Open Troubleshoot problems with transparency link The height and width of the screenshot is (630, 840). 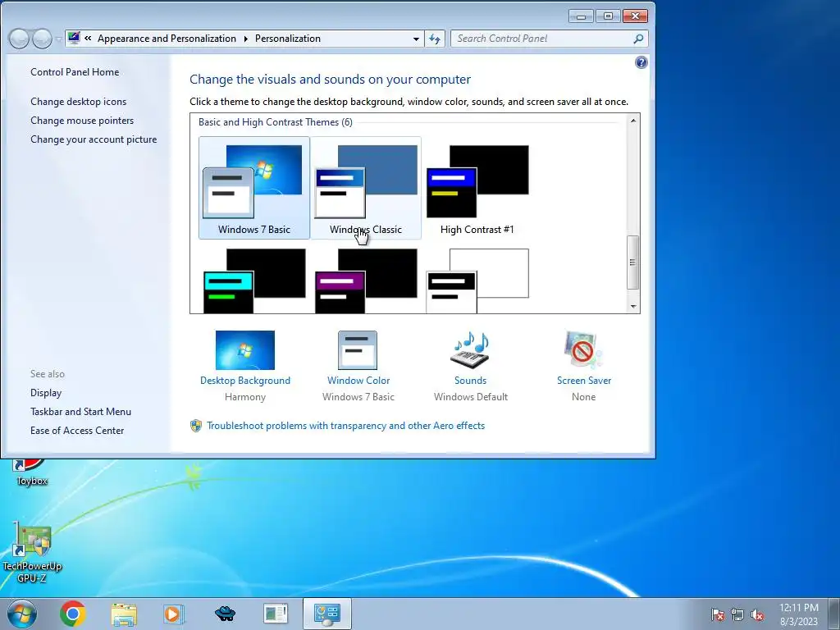[x=345, y=426]
